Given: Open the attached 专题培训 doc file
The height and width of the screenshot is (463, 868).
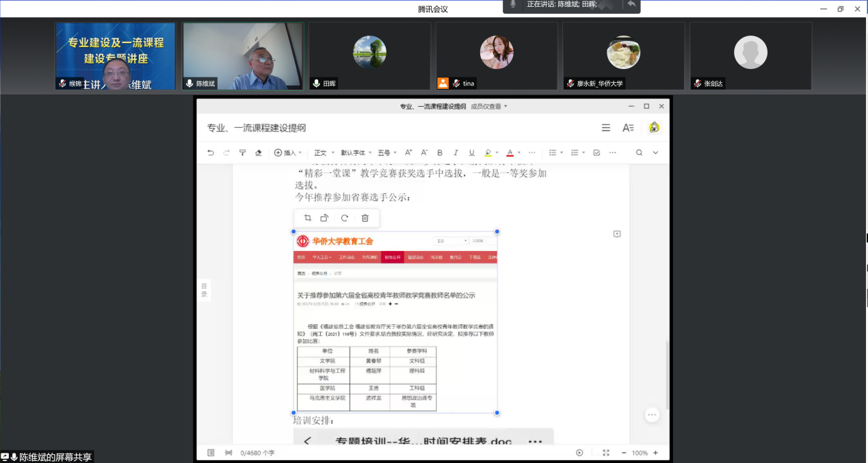Looking at the screenshot, I should (x=423, y=442).
